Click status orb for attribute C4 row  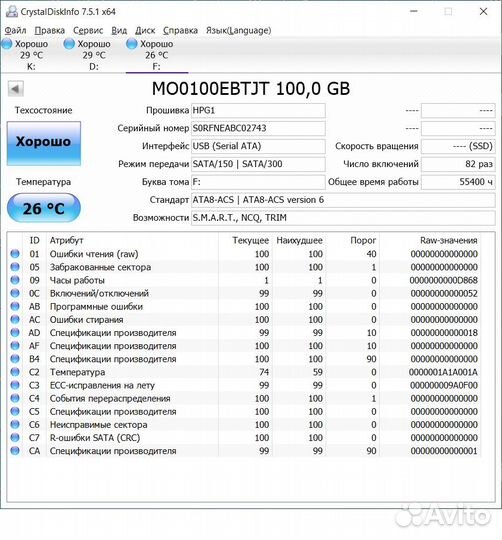15,398
